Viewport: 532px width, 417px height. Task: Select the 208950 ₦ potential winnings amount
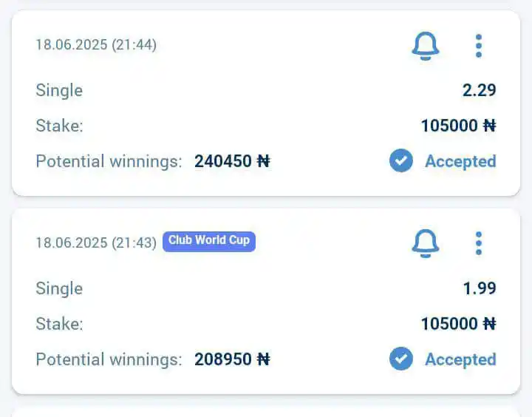[233, 359]
